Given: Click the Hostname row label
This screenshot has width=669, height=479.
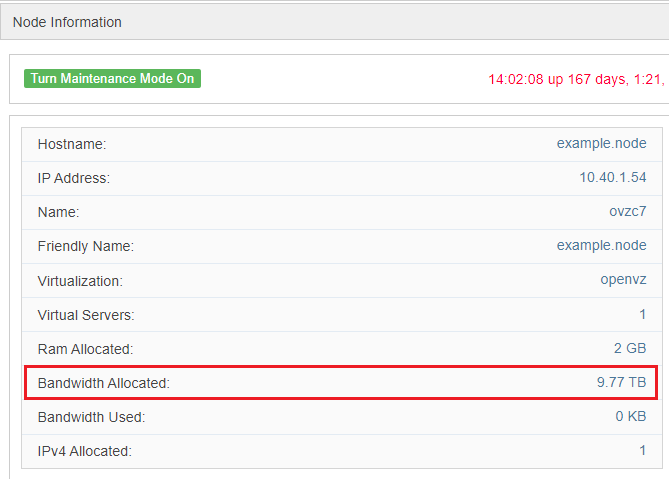Looking at the screenshot, I should pos(72,144).
